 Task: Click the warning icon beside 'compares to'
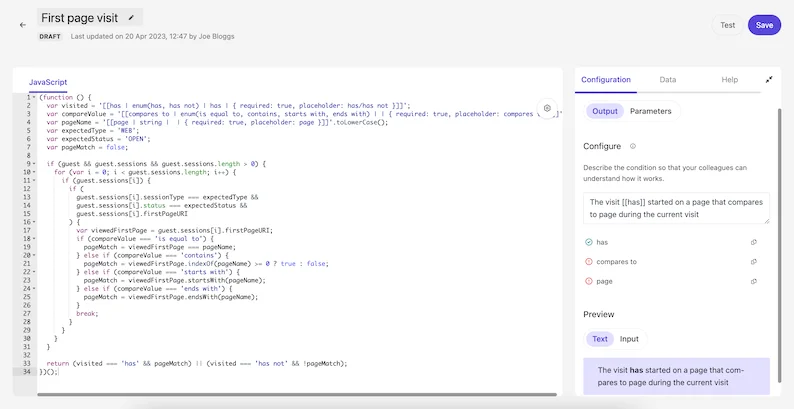[x=588, y=262]
